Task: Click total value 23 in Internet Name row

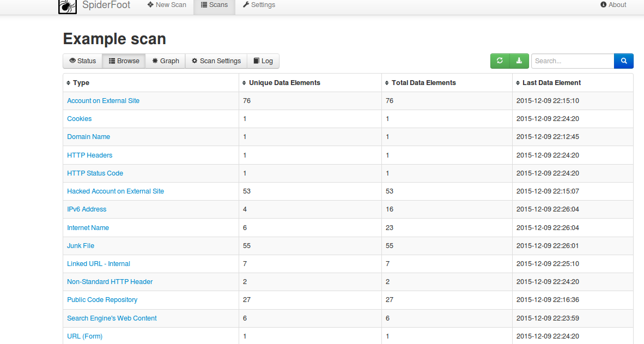Action: (x=390, y=228)
